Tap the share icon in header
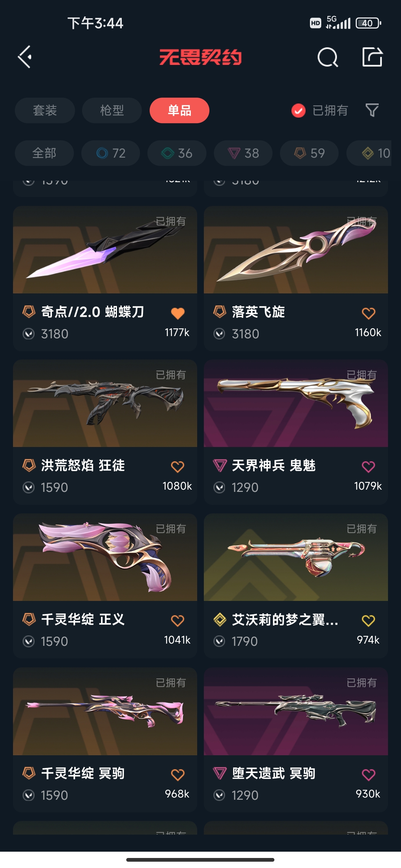This screenshot has height=868, width=401. coord(372,57)
